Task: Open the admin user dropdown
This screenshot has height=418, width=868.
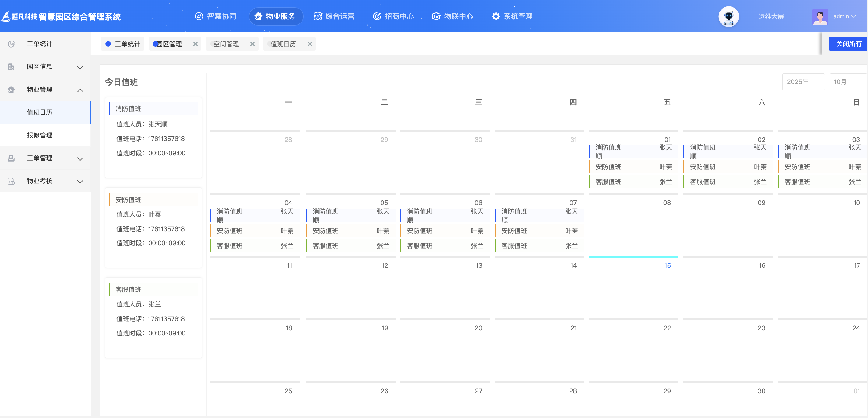Action: (844, 16)
